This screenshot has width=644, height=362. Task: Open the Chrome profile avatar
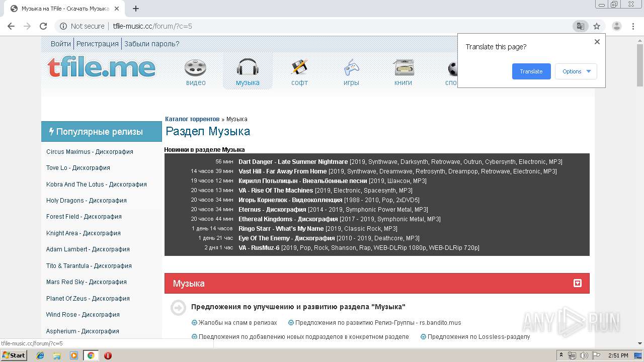click(616, 26)
